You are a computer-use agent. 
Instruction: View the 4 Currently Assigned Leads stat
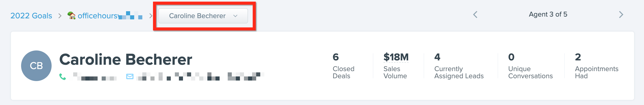coord(459,66)
